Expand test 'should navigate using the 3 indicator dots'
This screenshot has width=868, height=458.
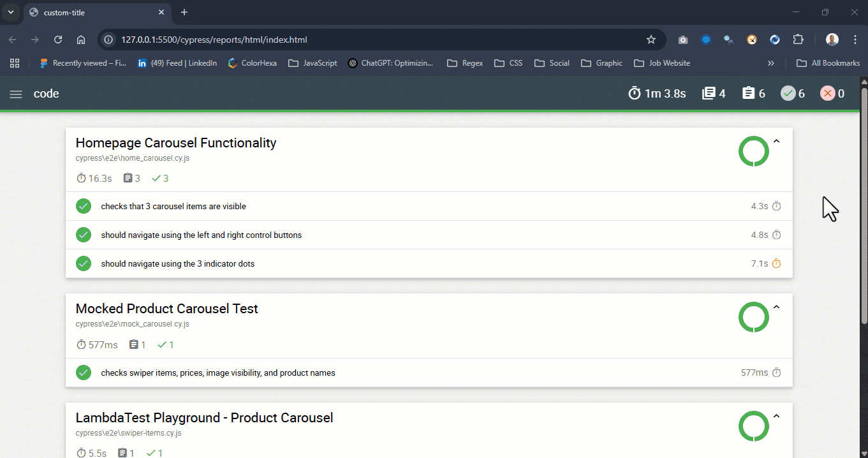coord(177,263)
